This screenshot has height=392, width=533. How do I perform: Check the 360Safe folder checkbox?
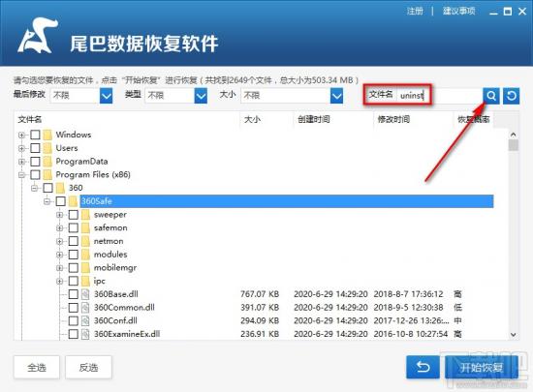[60, 201]
